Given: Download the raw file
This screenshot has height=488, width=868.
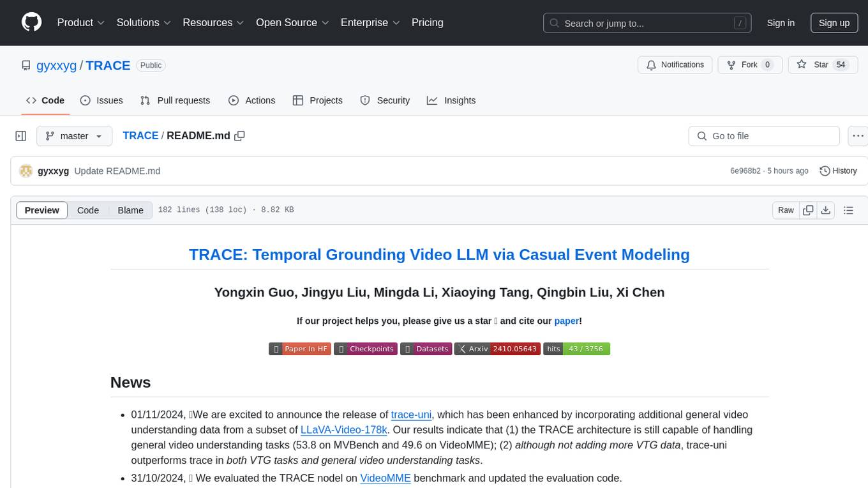Looking at the screenshot, I should (825, 210).
